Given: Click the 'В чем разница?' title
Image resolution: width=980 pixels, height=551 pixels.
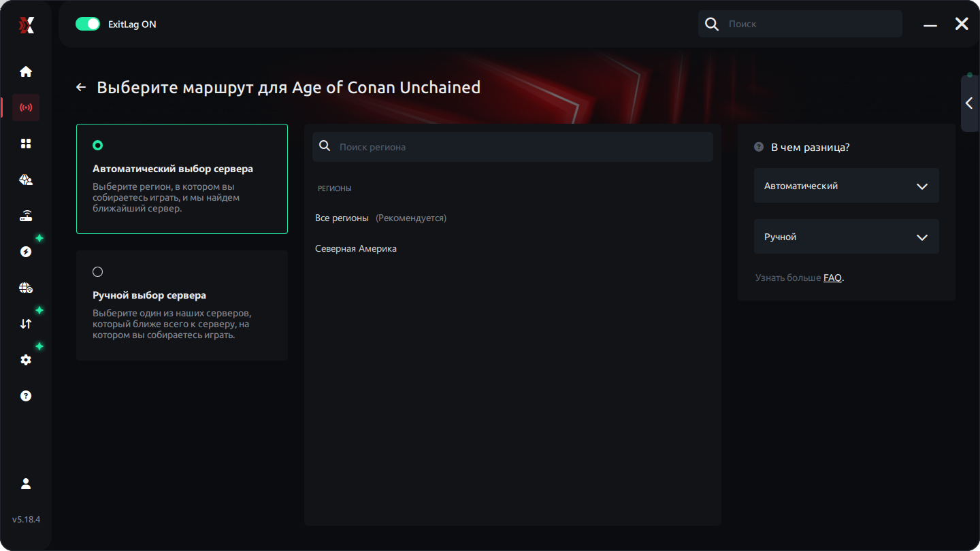Looking at the screenshot, I should point(810,147).
